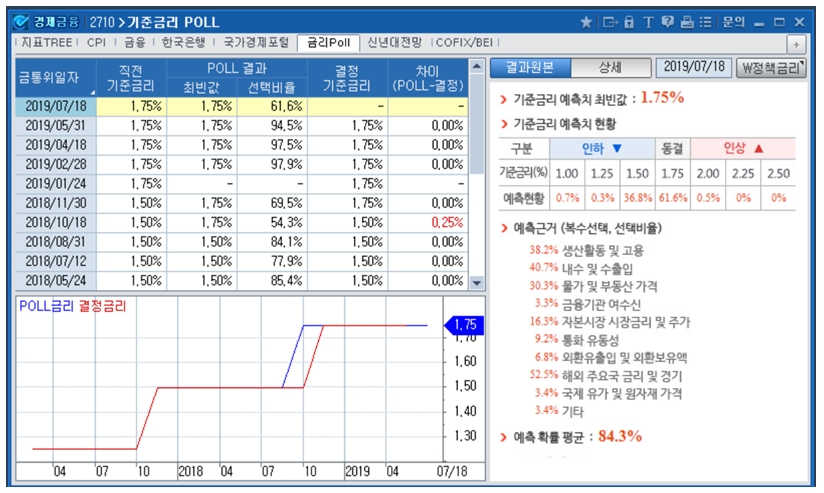
Task: Click the 61.6% selection ratio in table
Action: click(x=272, y=106)
